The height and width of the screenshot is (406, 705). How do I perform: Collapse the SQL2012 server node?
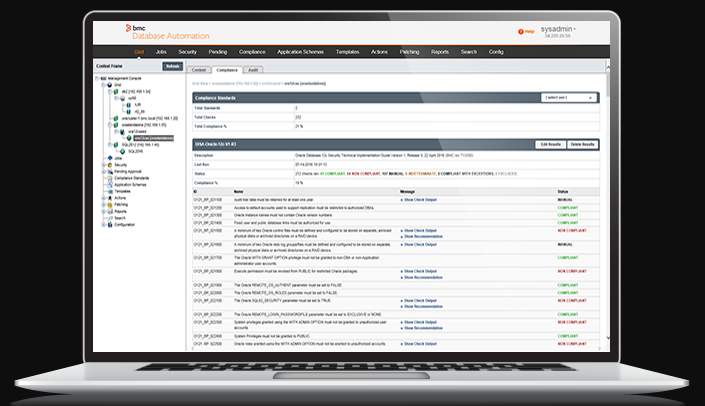(109, 145)
